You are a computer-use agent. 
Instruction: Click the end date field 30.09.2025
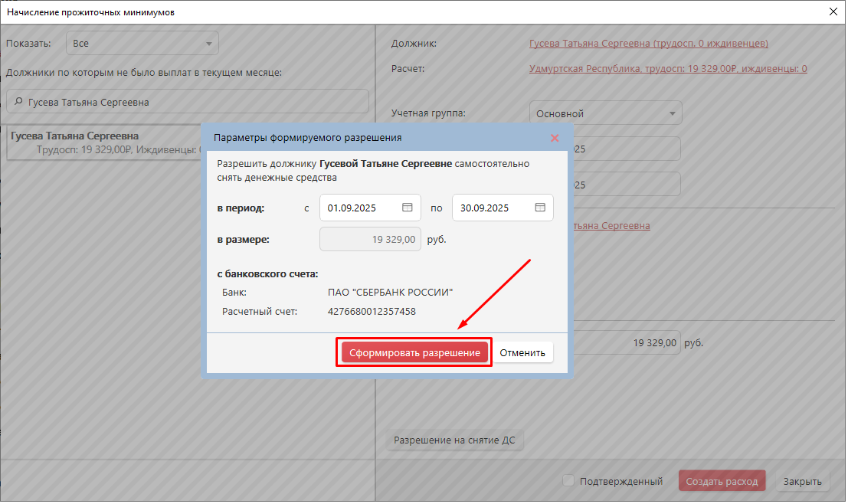point(490,208)
